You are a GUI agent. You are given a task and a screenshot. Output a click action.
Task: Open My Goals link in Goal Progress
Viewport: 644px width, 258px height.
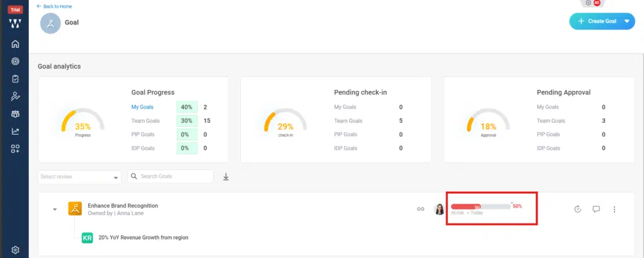142,107
